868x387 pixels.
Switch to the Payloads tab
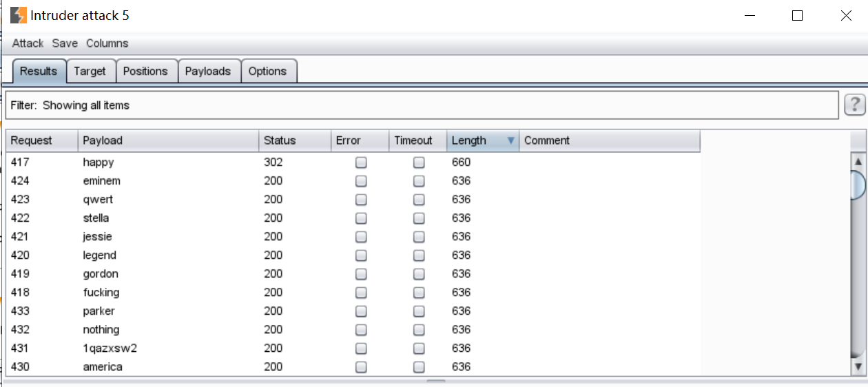point(208,71)
